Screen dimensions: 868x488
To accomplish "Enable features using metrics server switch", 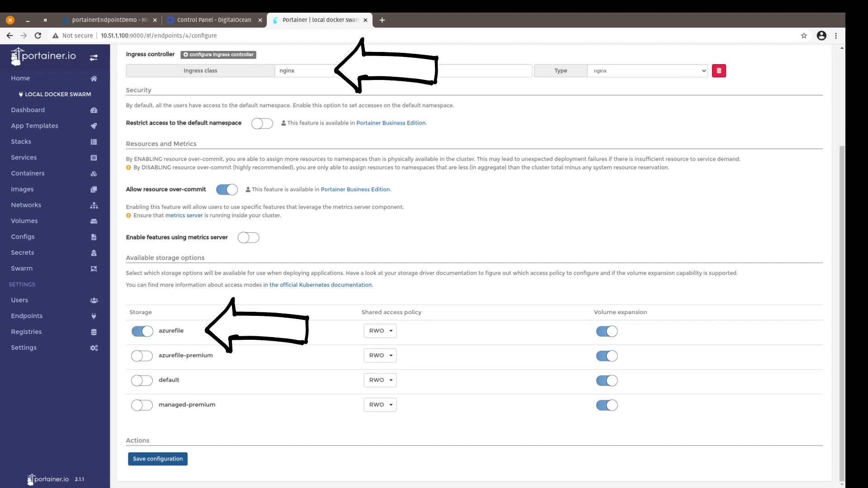I will pos(249,238).
